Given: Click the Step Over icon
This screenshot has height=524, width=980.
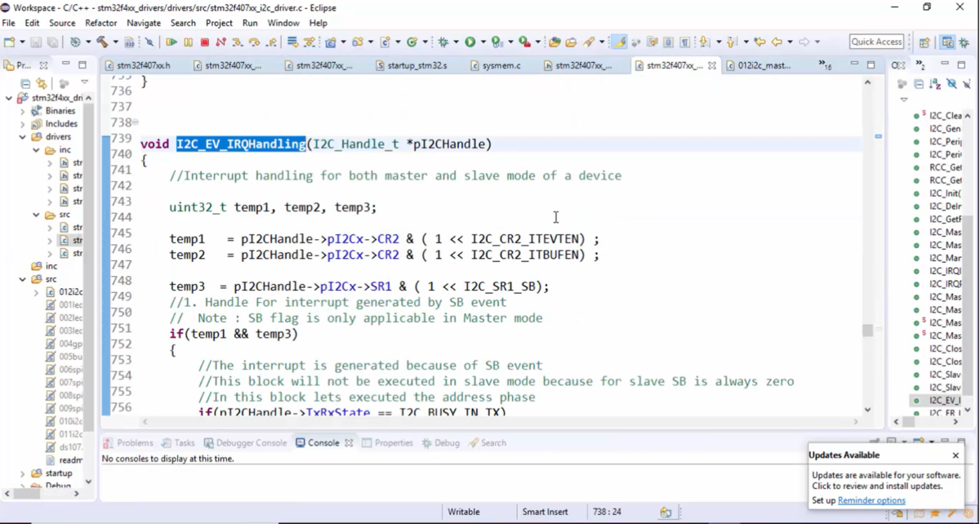Looking at the screenshot, I should [254, 42].
